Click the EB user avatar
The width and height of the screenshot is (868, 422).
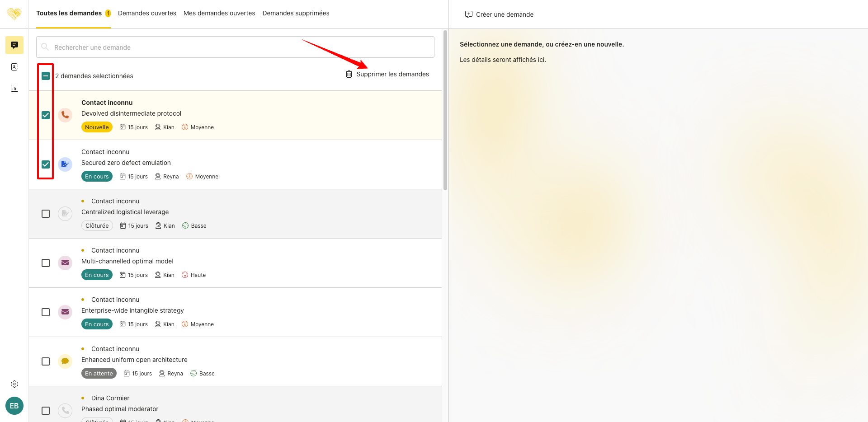point(14,406)
